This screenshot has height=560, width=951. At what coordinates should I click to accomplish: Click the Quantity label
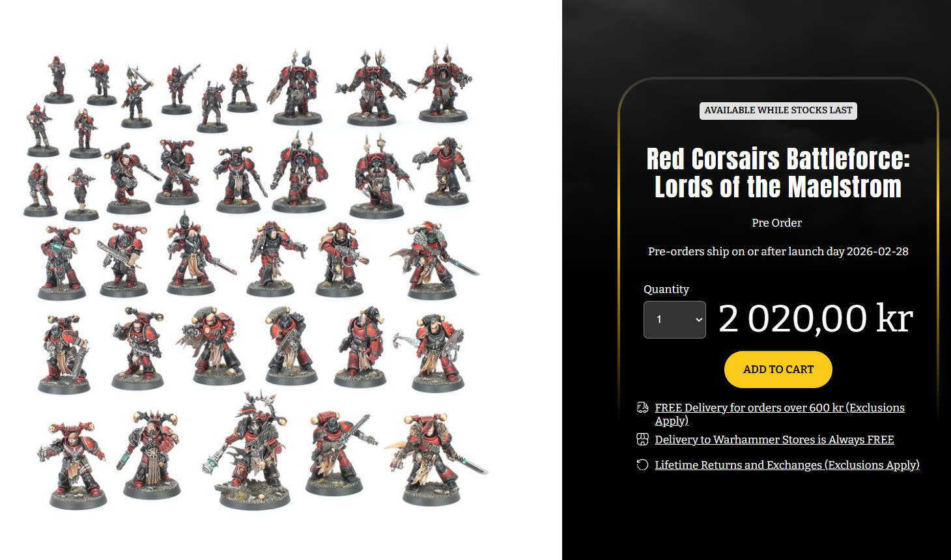point(666,289)
